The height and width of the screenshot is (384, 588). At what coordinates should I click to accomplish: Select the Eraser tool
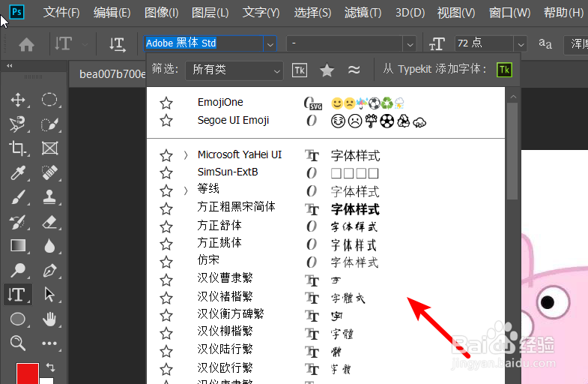tap(49, 222)
